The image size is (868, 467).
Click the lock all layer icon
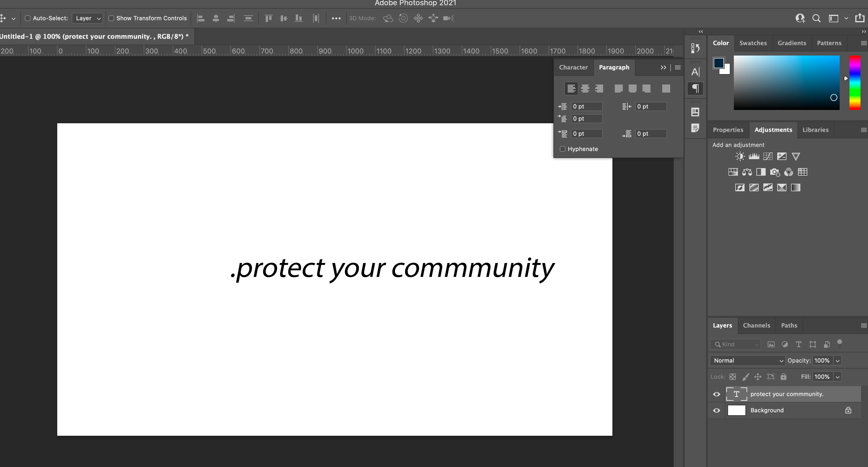(x=783, y=377)
